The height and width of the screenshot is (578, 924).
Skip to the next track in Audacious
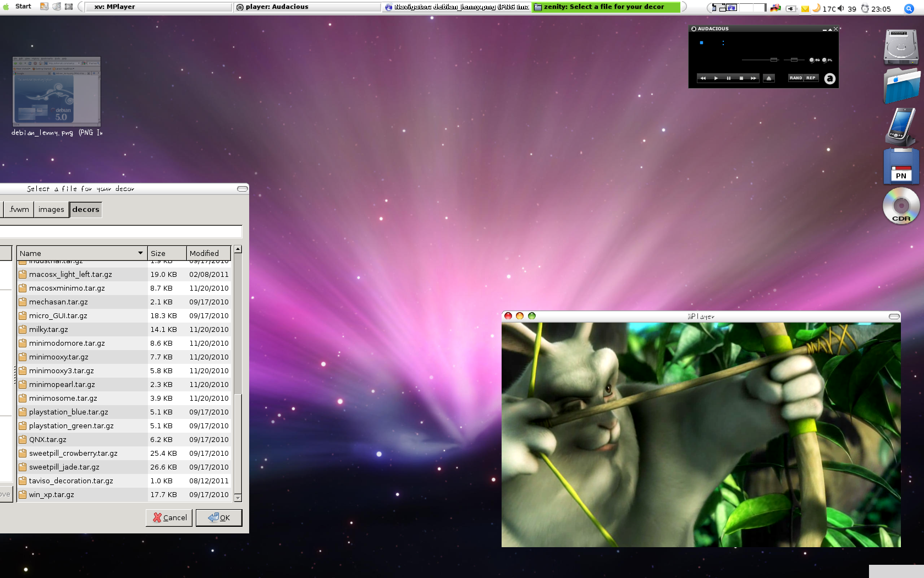(754, 78)
